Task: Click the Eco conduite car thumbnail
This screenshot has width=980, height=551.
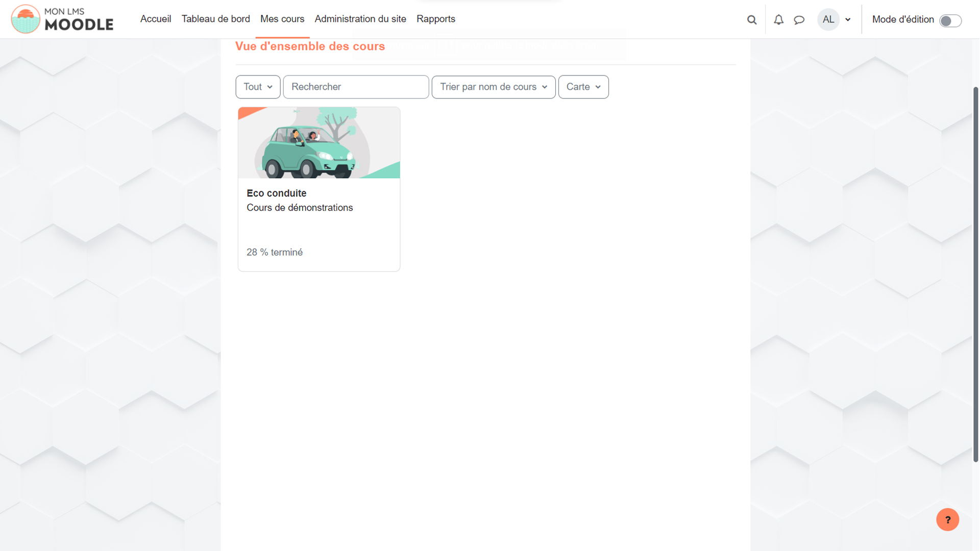Action: 318,143
